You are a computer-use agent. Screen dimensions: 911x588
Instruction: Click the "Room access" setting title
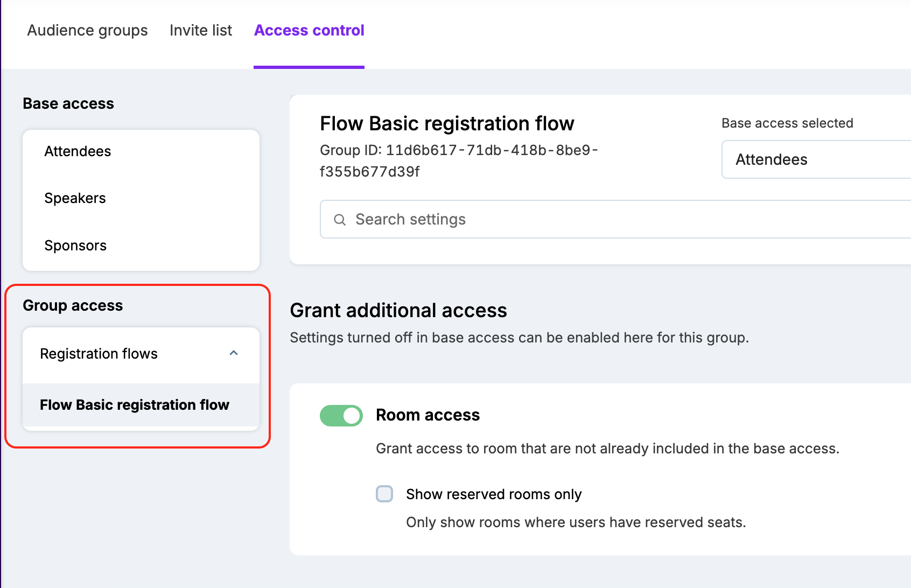[428, 415]
